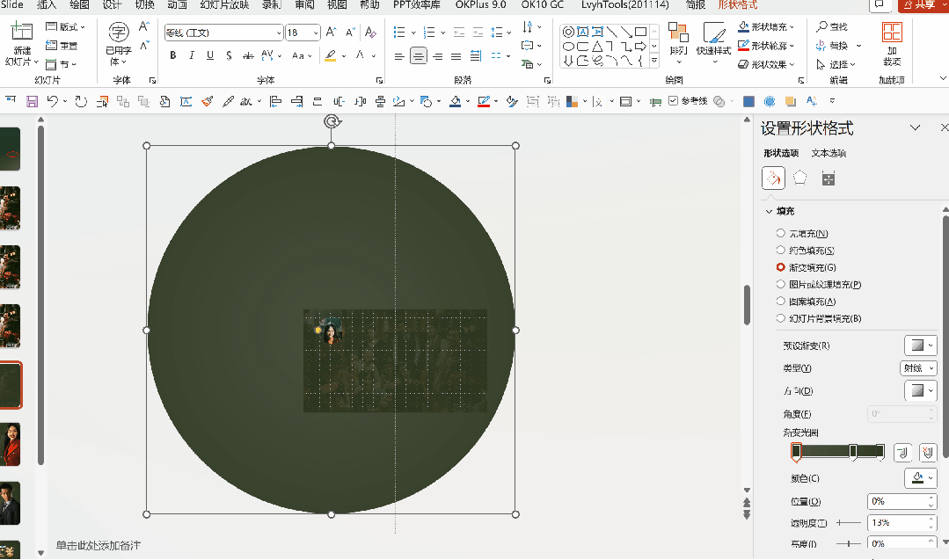Toggle Underline formatting
Screen dimensions: 949x560
210,55
